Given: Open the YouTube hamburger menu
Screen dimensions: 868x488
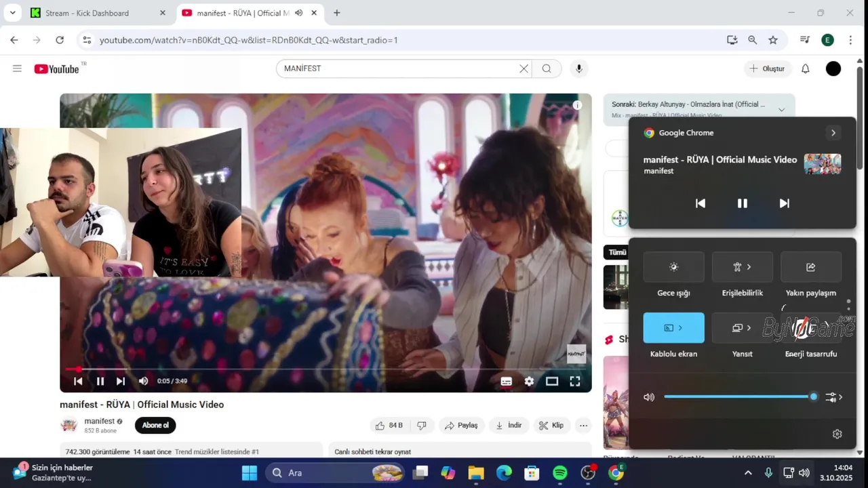Looking at the screenshot, I should pos(17,68).
